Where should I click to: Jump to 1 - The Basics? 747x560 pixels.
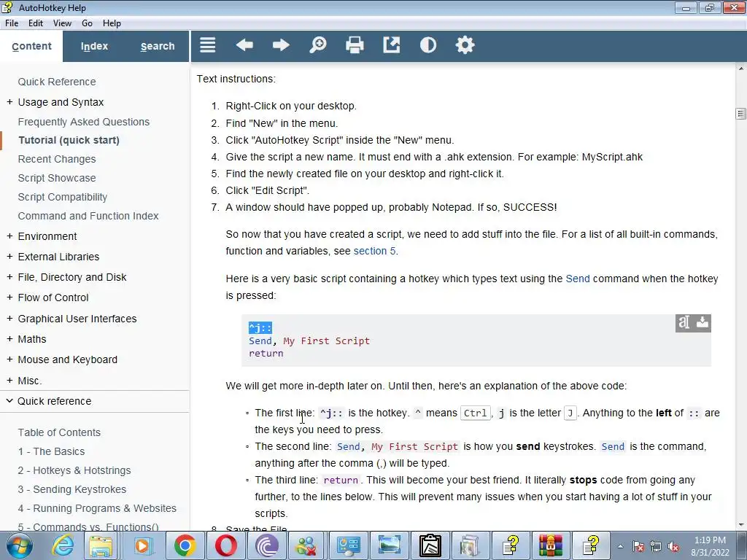click(51, 452)
